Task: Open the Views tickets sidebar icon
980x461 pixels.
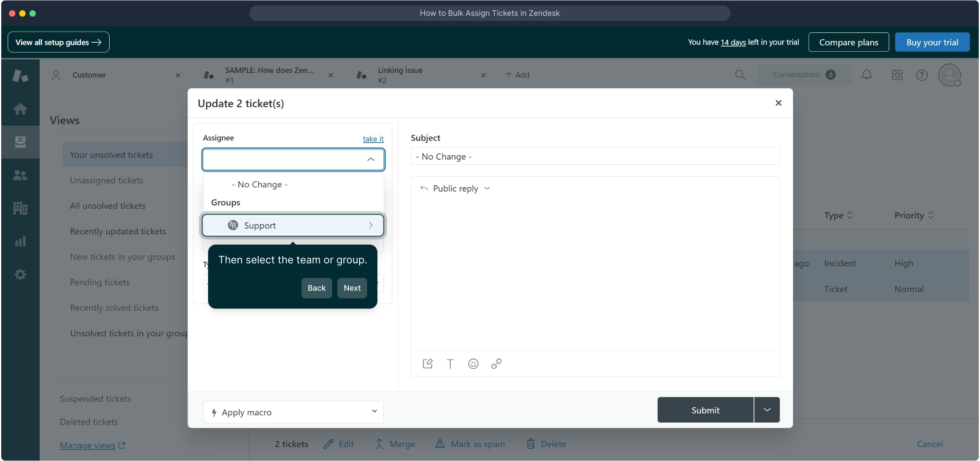Action: tap(20, 142)
